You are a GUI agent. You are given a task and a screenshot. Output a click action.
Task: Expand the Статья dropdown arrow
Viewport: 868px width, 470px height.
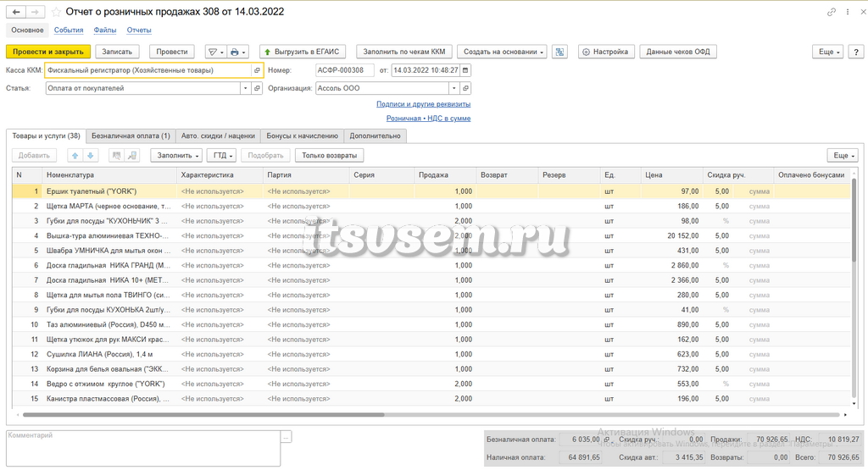pos(245,88)
